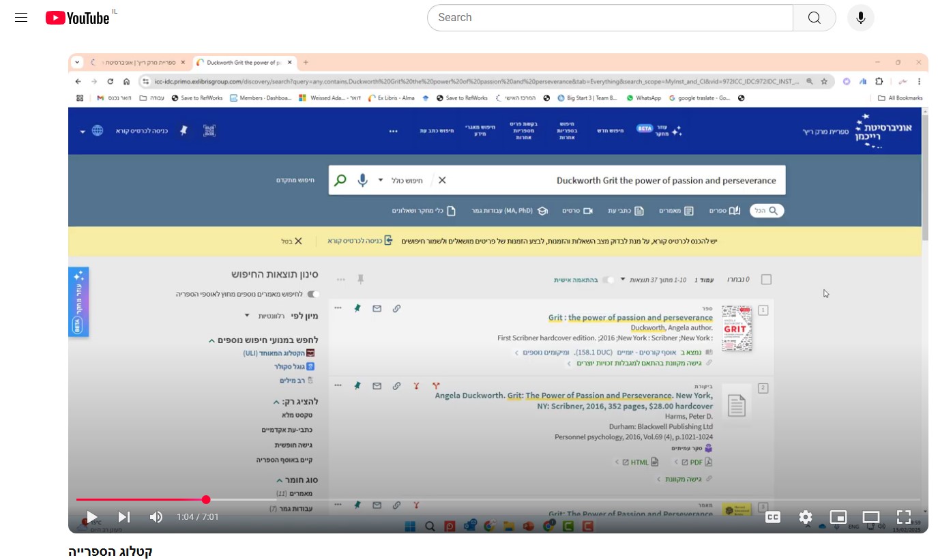Select the 'ספרים' (Books) tab
The width and height of the screenshot is (938, 560).
pyautogui.click(x=724, y=211)
